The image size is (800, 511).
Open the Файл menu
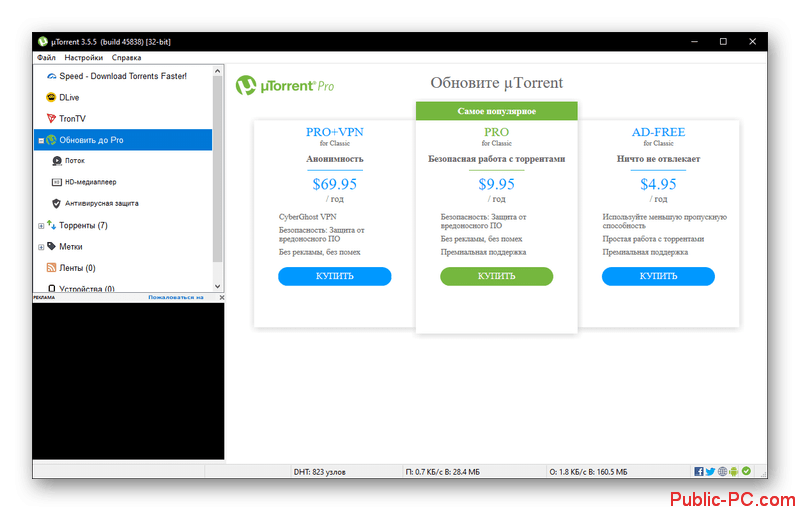[46, 58]
